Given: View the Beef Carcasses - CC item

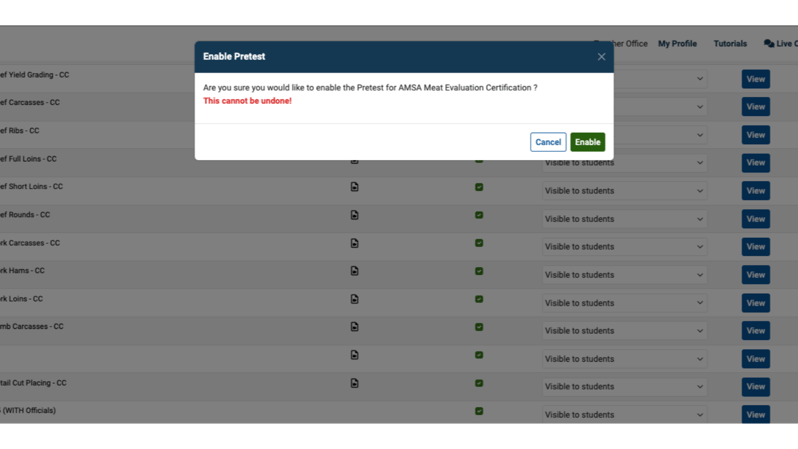Looking at the screenshot, I should 755,107.
